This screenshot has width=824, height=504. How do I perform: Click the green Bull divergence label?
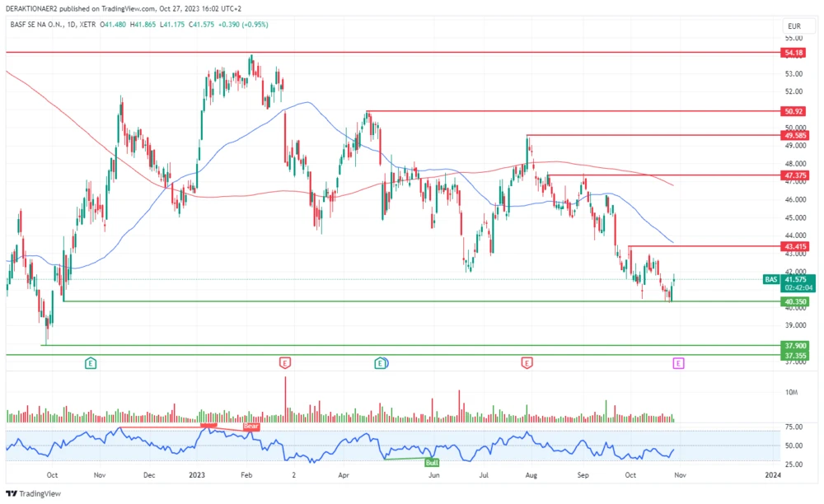(x=431, y=463)
